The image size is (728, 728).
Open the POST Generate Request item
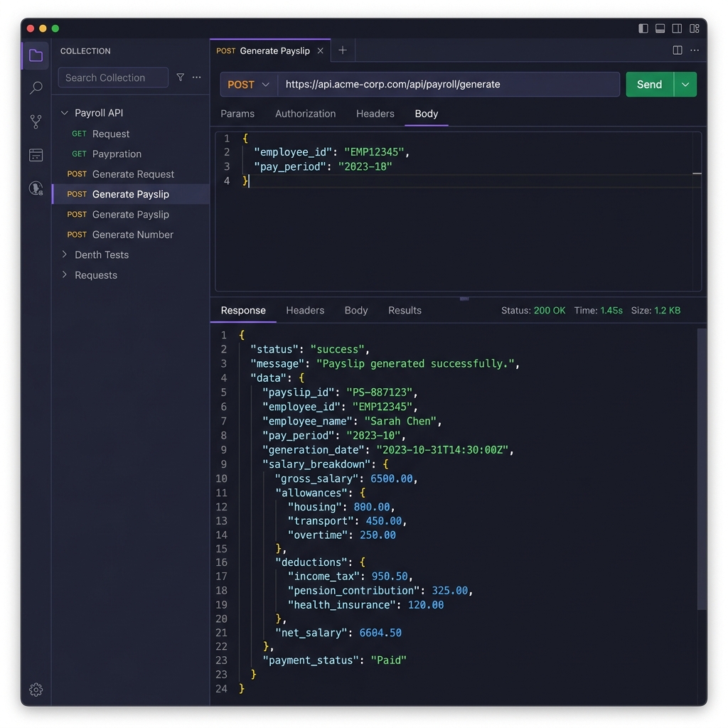pos(131,174)
